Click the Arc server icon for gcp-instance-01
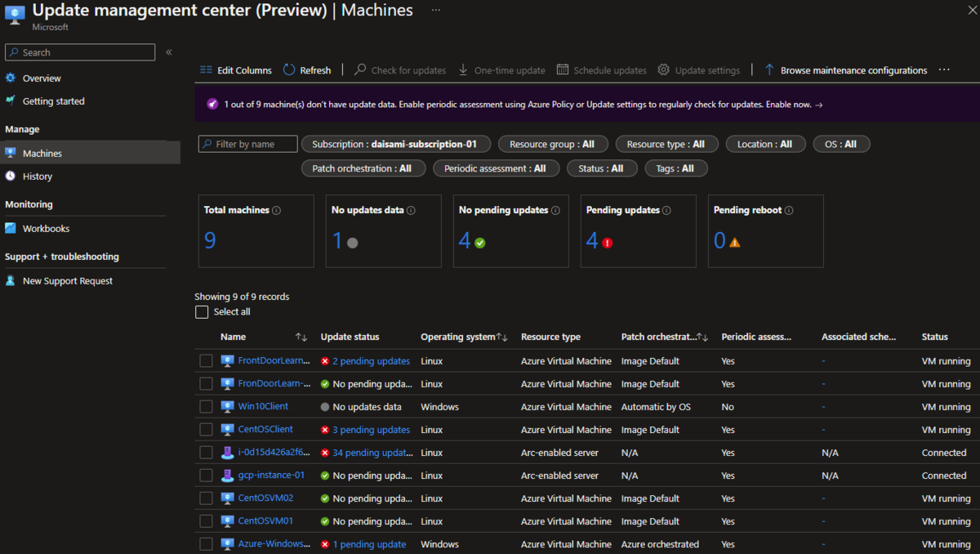Viewport: 980px width, 554px height. click(x=228, y=476)
